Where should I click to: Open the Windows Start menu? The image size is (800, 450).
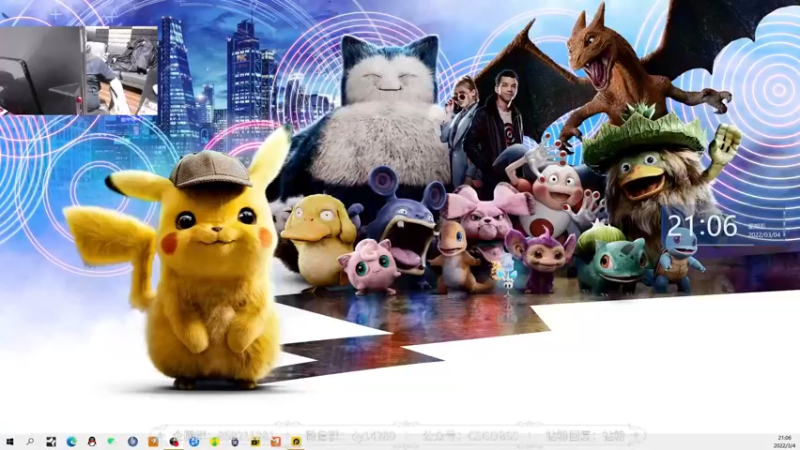9,441
